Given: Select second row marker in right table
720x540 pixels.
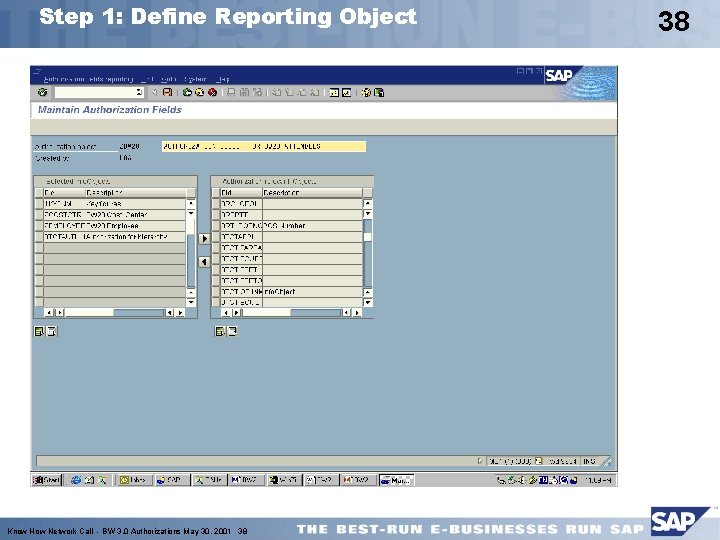Looking at the screenshot, I should point(216,214).
